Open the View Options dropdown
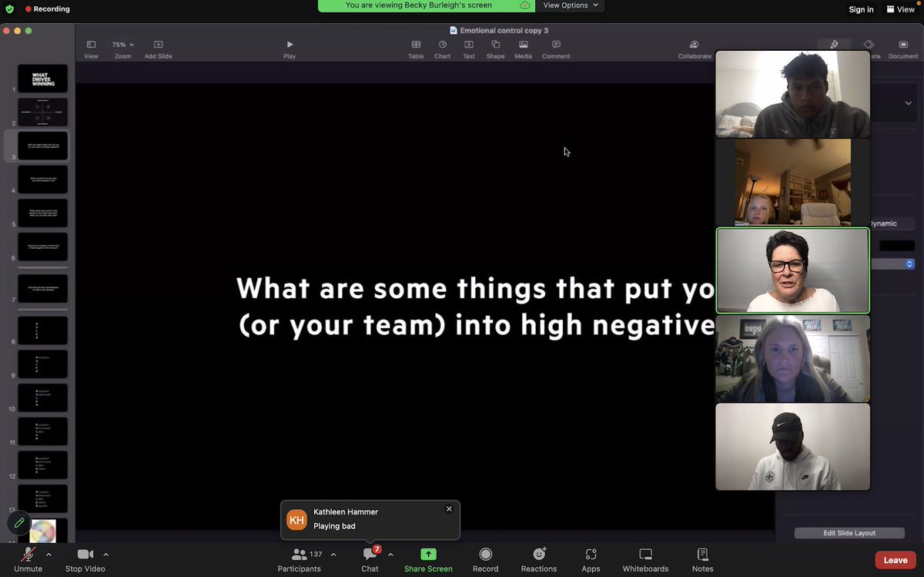 (x=570, y=5)
